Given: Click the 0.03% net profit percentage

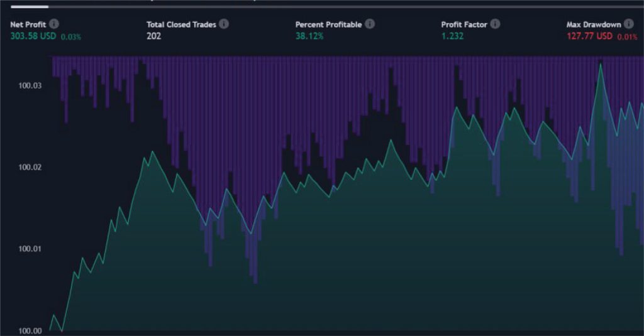Looking at the screenshot, I should coord(71,37).
